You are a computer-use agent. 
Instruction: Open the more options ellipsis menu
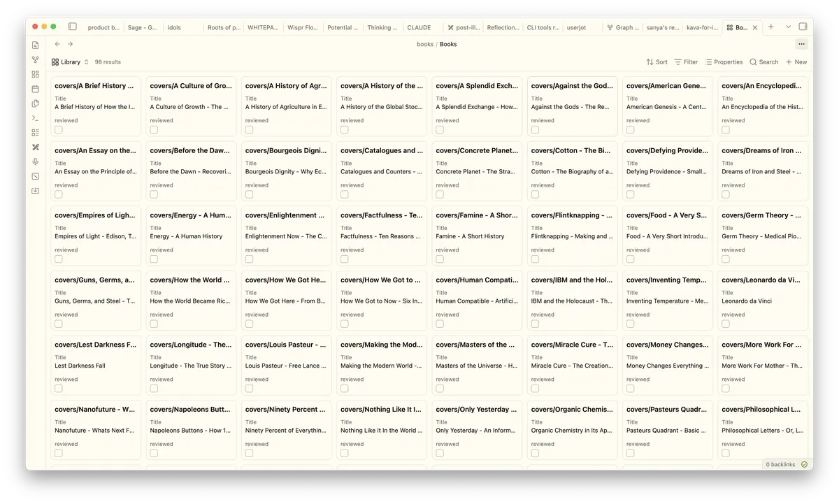801,44
